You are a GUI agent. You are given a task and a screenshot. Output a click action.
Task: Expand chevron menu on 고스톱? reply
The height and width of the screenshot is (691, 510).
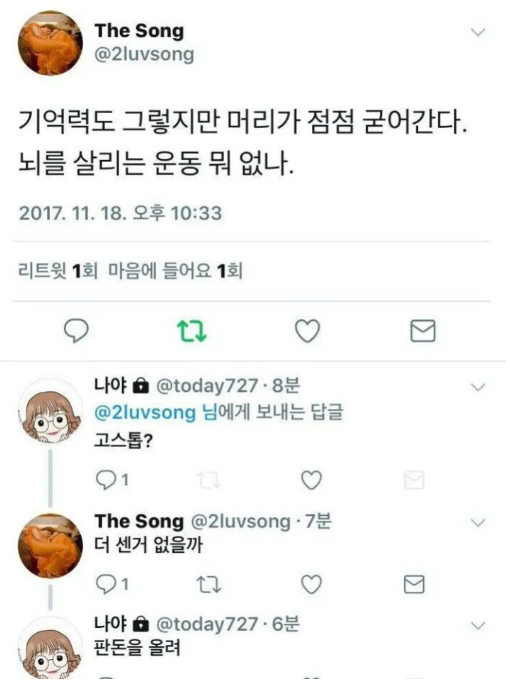coord(478,387)
